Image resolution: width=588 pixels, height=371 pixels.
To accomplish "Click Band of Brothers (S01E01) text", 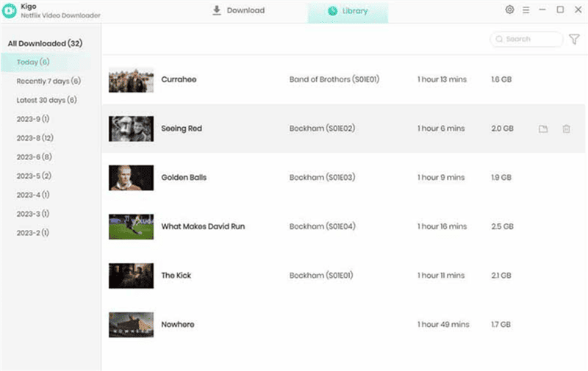I will click(334, 79).
